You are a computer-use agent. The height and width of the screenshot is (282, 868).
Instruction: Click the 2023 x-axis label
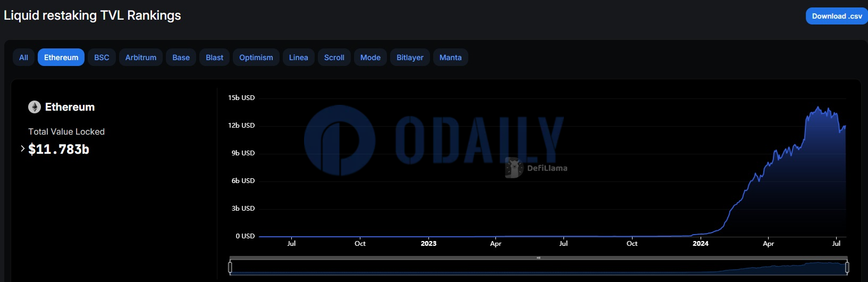click(x=428, y=244)
